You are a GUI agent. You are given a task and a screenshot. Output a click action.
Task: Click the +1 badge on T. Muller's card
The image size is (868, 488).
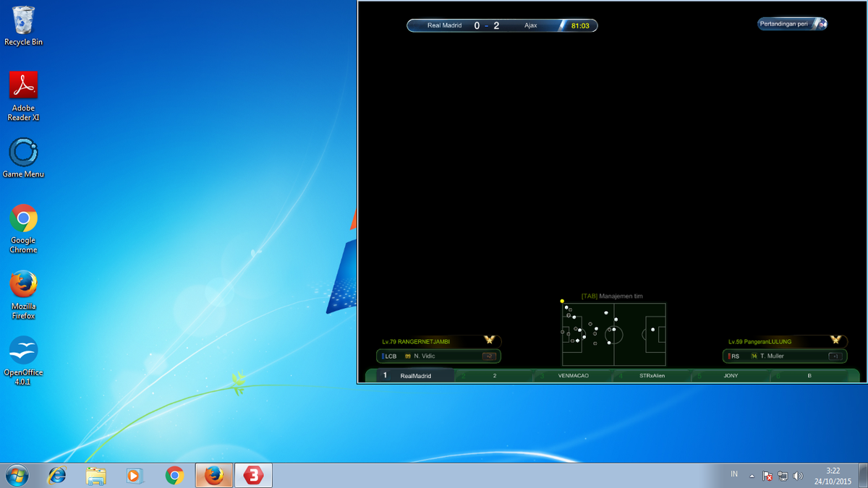pyautogui.click(x=835, y=356)
